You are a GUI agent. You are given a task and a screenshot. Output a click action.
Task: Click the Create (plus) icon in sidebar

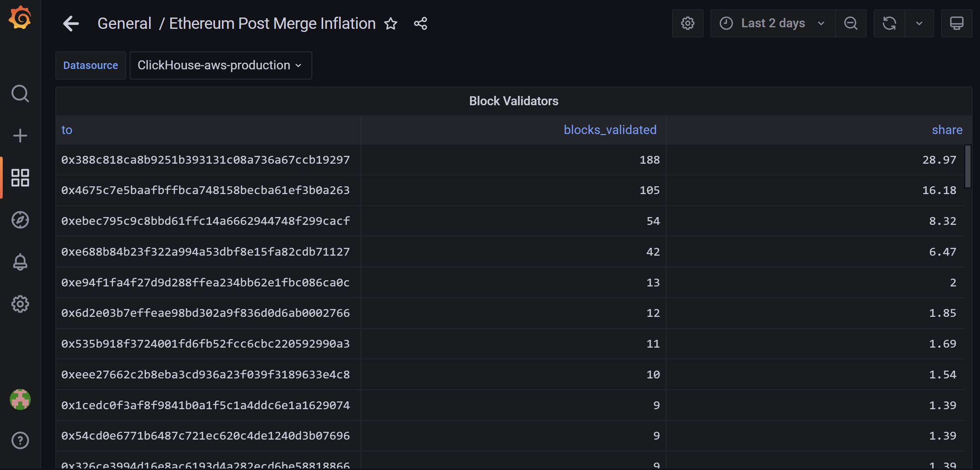20,135
